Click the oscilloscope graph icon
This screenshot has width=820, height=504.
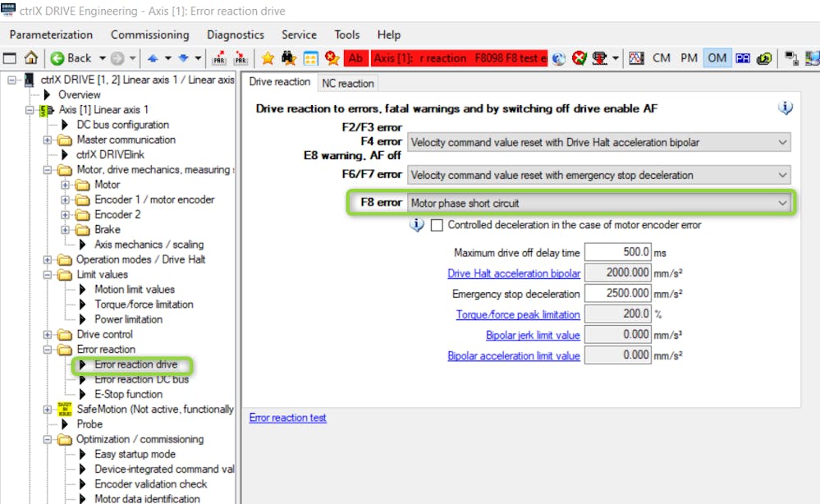click(x=636, y=58)
